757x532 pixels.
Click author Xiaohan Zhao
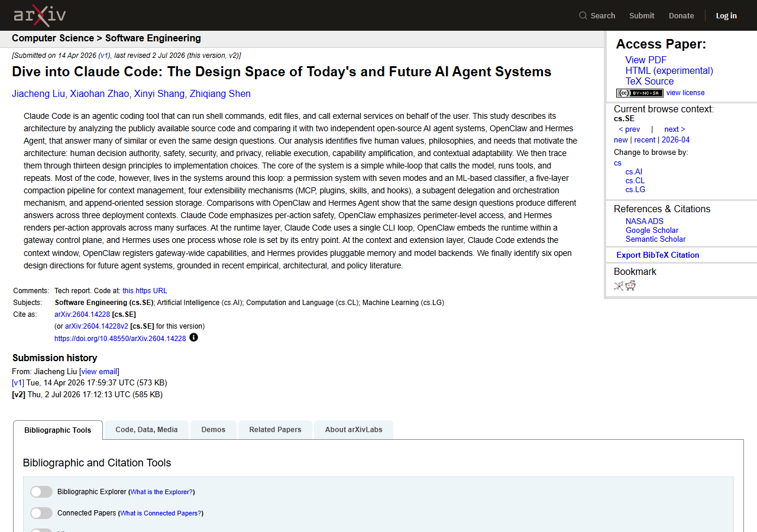pos(98,94)
